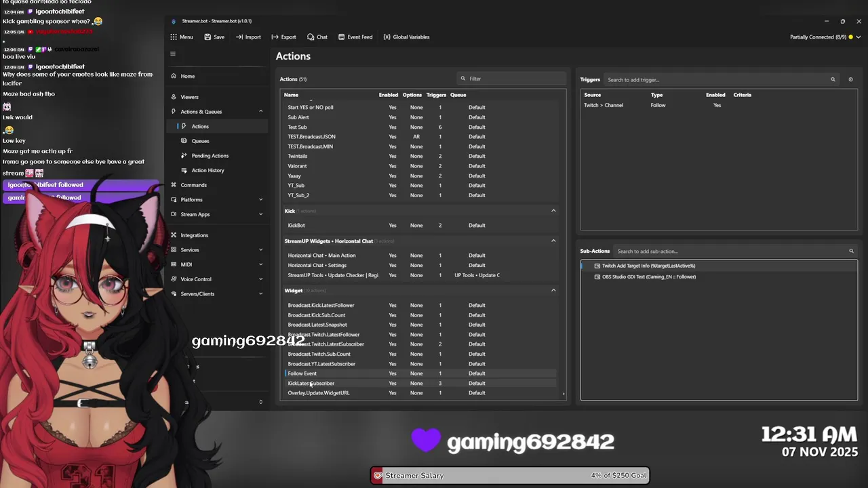Click the actions Filter field

pos(511,79)
